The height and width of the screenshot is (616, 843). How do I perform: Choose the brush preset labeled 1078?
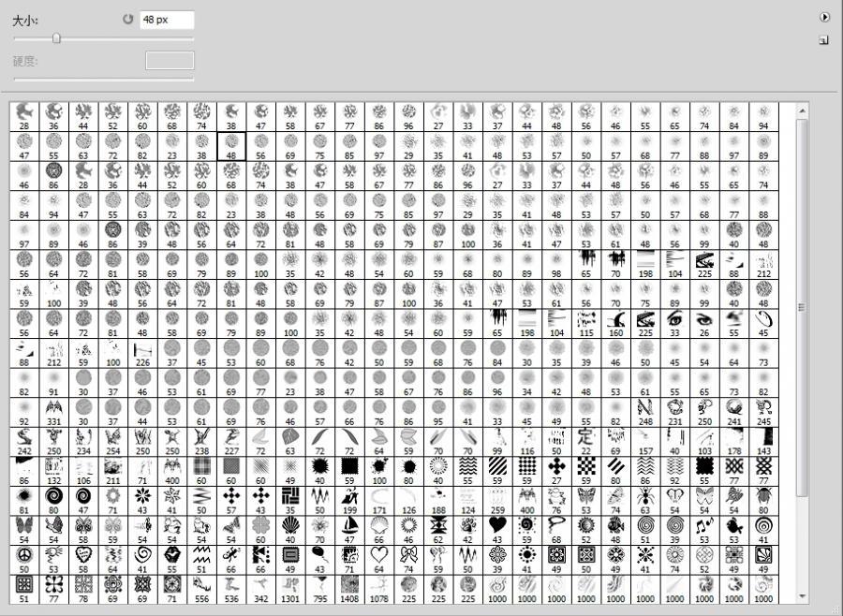pyautogui.click(x=379, y=590)
